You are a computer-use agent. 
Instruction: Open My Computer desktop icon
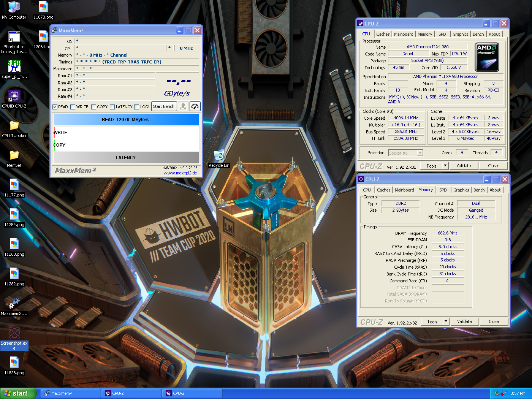[14, 10]
